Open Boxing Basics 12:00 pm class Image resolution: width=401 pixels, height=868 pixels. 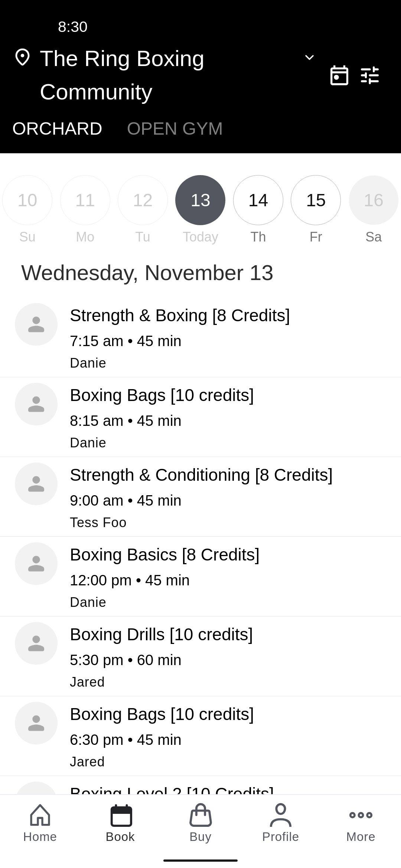200,577
